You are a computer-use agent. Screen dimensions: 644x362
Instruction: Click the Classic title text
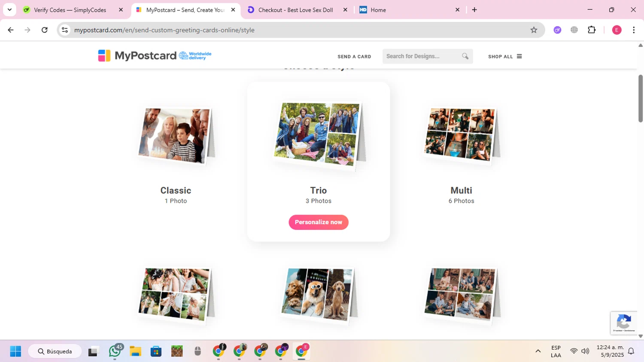pos(176,190)
